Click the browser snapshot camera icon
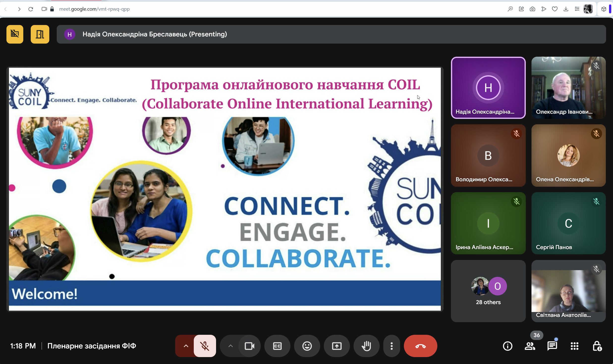613x364 pixels. (x=532, y=9)
